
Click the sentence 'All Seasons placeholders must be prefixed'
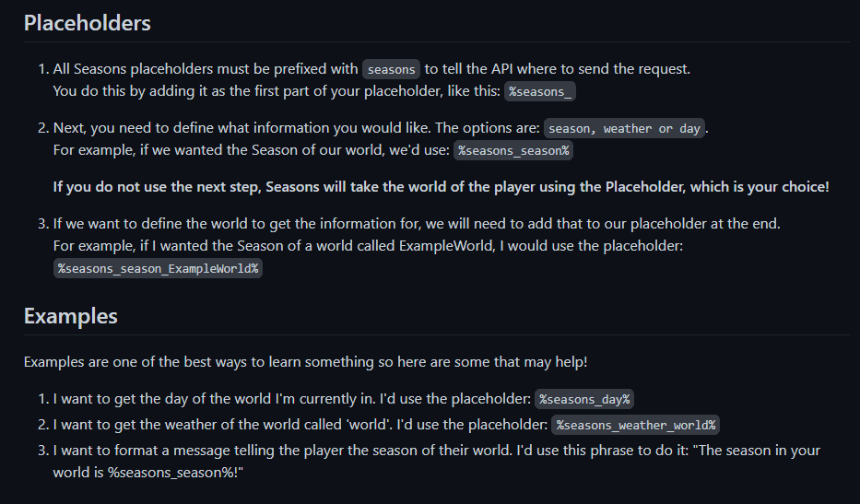(206, 69)
